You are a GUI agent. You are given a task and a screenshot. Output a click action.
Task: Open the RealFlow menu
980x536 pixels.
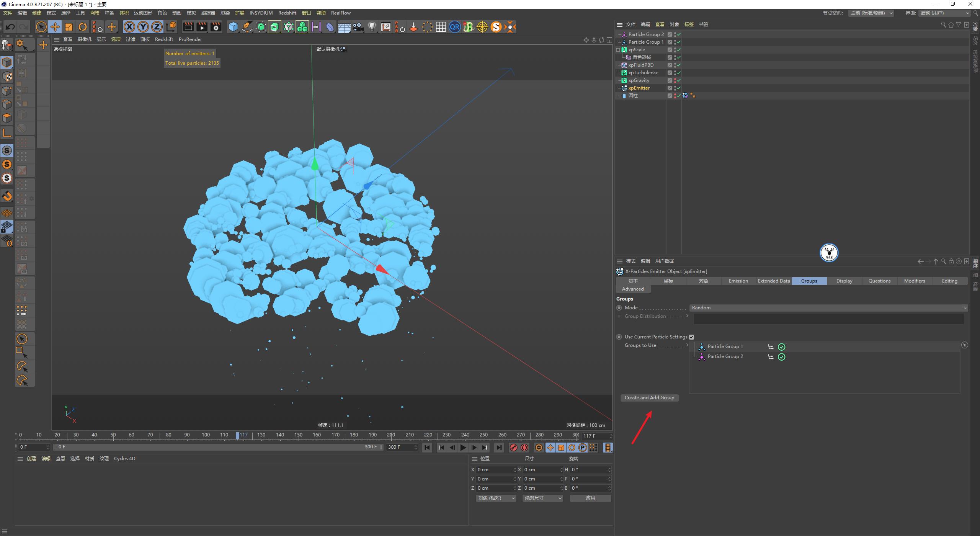click(x=340, y=13)
